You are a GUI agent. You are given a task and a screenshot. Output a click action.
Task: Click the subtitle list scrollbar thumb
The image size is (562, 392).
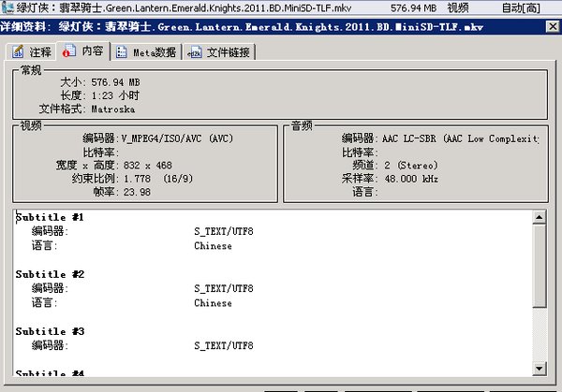pyautogui.click(x=540, y=266)
